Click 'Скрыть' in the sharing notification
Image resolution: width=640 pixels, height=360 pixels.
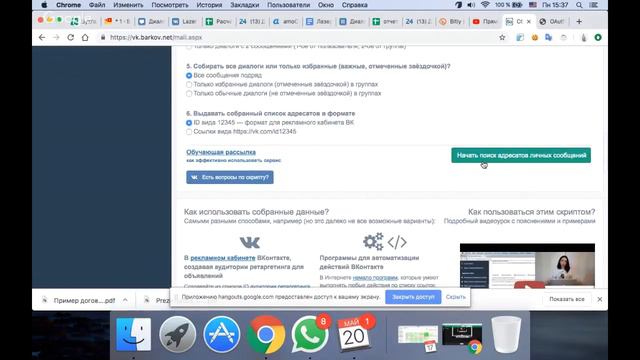pos(456,297)
